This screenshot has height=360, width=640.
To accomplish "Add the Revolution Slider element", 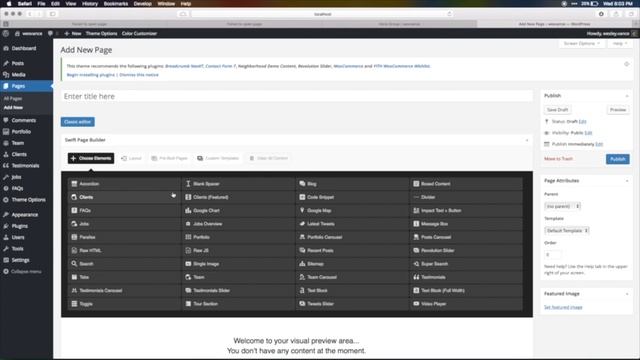I will 466,251.
